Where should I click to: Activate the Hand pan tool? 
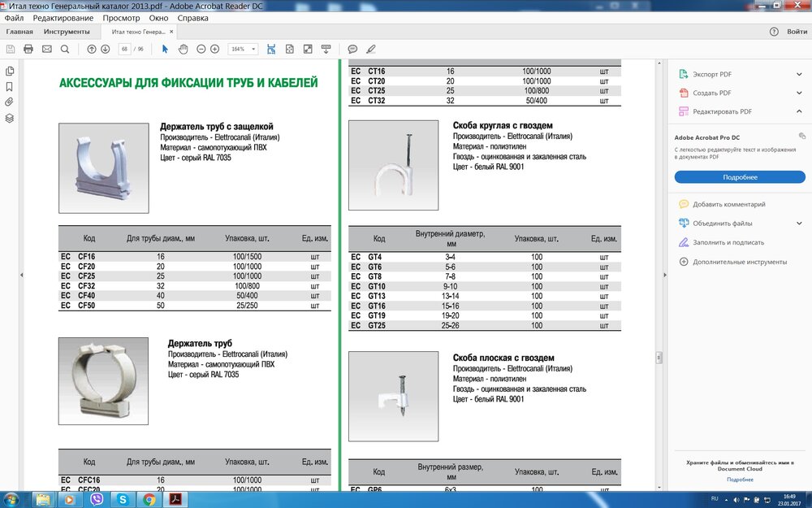coord(183,50)
